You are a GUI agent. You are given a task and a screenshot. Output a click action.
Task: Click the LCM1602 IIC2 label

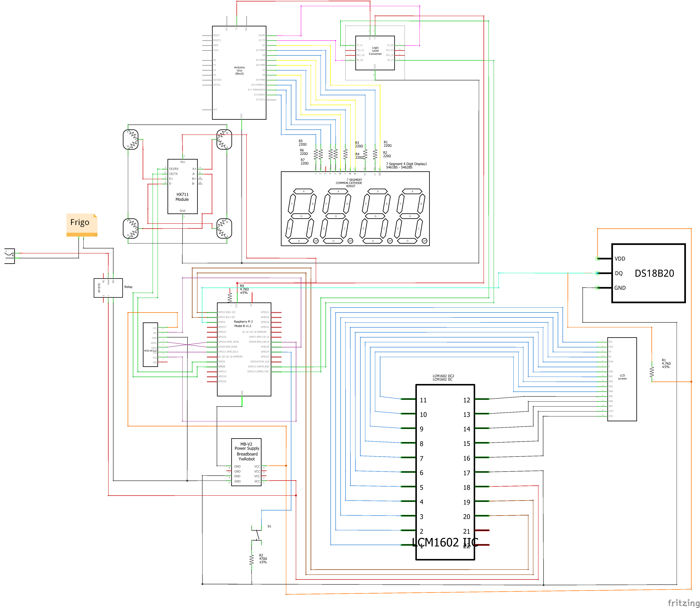coord(443,376)
